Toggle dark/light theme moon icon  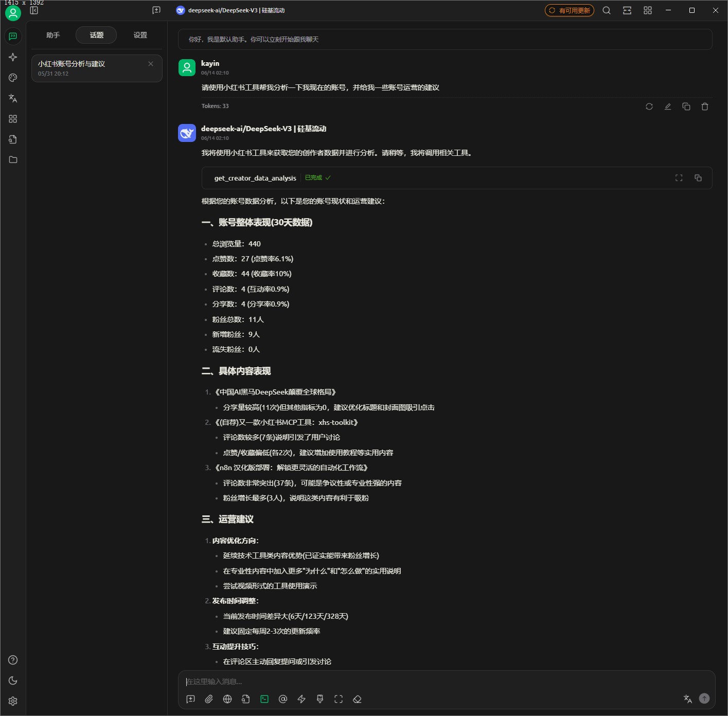(13, 681)
